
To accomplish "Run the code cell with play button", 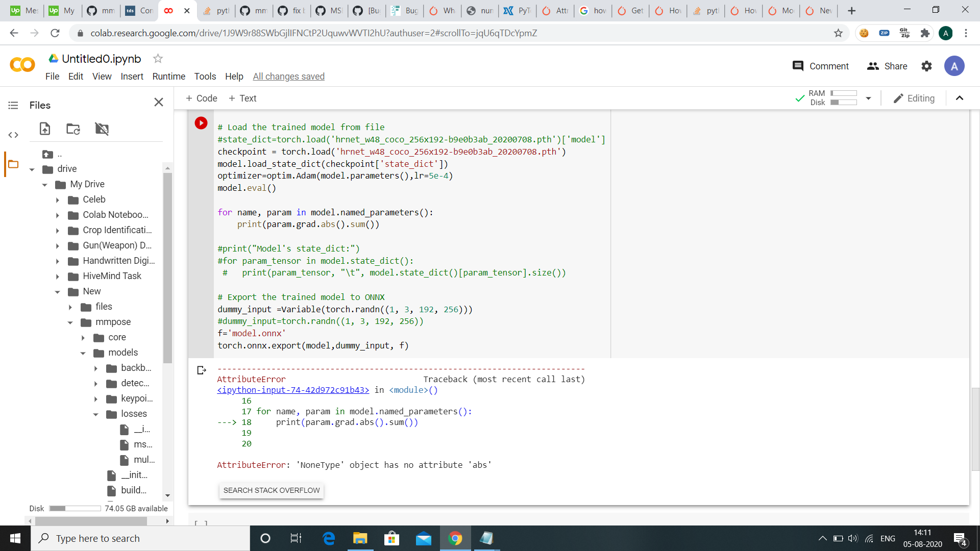I will point(201,123).
